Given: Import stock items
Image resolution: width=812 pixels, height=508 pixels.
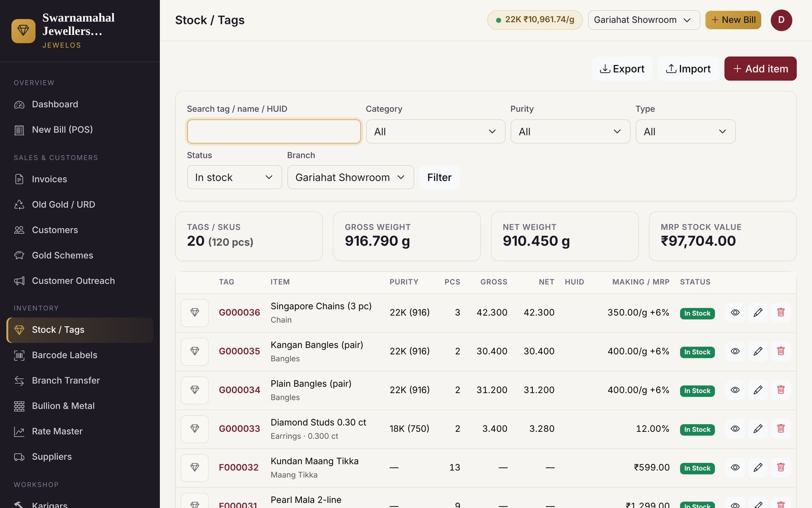Looking at the screenshot, I should [688, 69].
